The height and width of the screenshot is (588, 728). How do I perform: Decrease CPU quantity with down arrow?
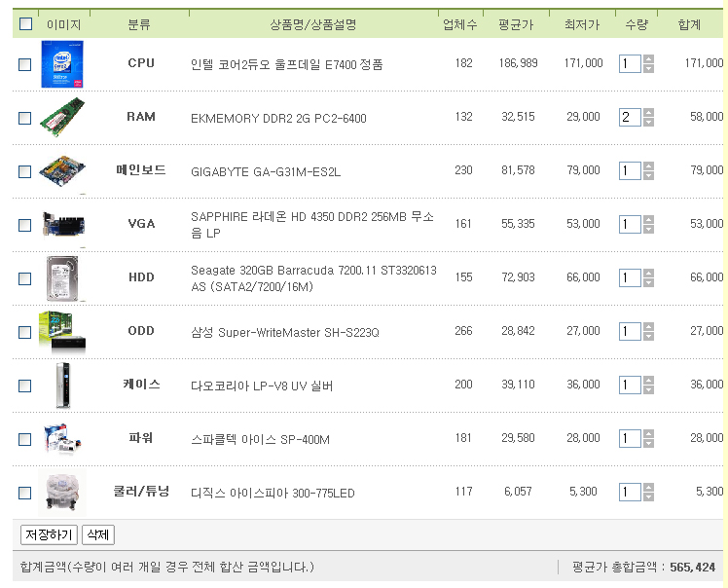[x=648, y=68]
